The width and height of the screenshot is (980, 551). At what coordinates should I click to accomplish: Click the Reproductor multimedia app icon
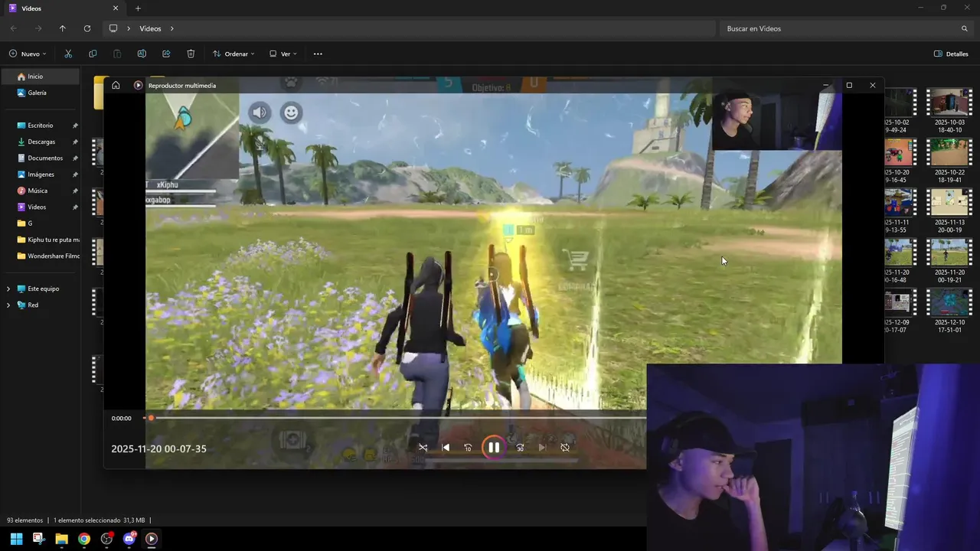click(x=138, y=85)
